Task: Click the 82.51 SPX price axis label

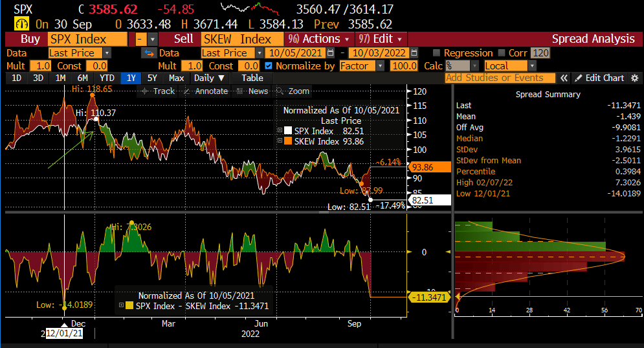Action: pyautogui.click(x=429, y=200)
